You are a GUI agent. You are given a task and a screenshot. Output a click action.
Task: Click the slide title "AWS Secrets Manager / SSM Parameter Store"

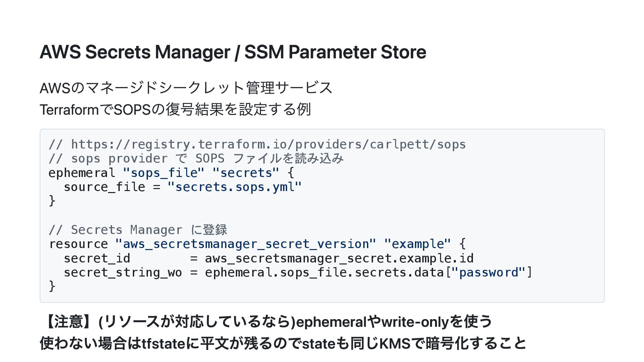(x=233, y=52)
